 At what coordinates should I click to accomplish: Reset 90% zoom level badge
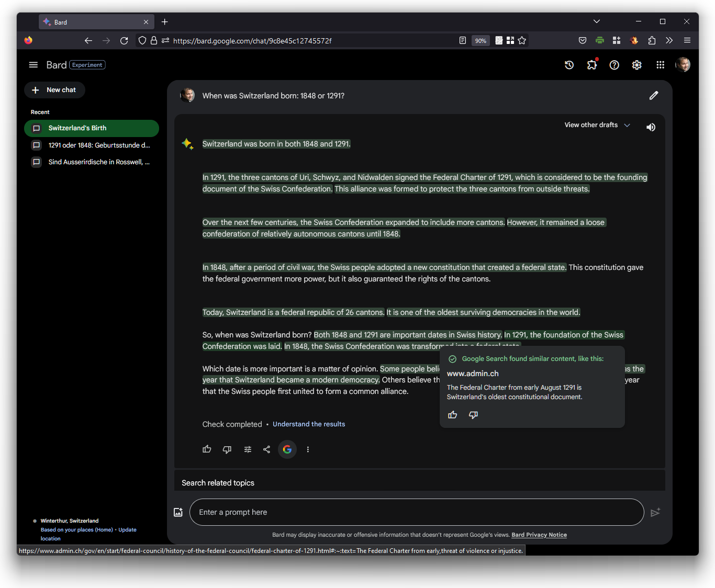481,41
